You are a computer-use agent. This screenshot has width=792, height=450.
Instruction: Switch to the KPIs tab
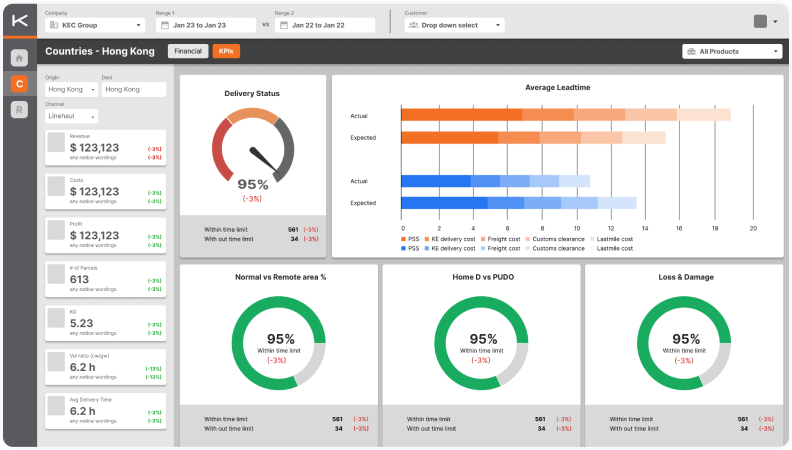click(x=226, y=51)
